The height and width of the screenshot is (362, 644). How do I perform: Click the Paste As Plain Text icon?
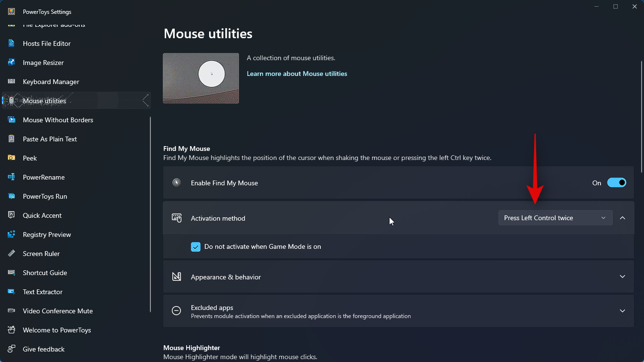tap(11, 139)
